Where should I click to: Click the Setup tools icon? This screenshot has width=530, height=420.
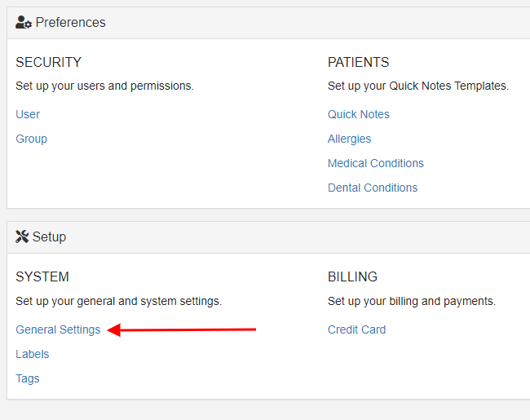point(22,237)
